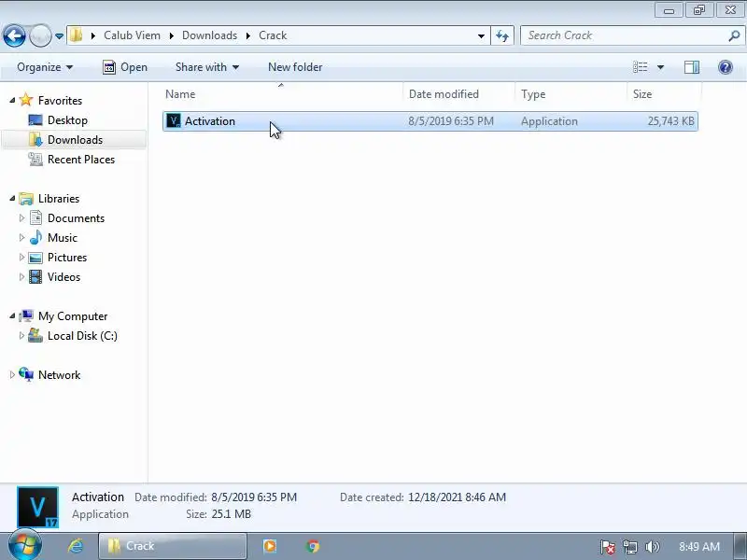Open the Share with menu
Viewport: 747px width, 560px height.
[207, 67]
